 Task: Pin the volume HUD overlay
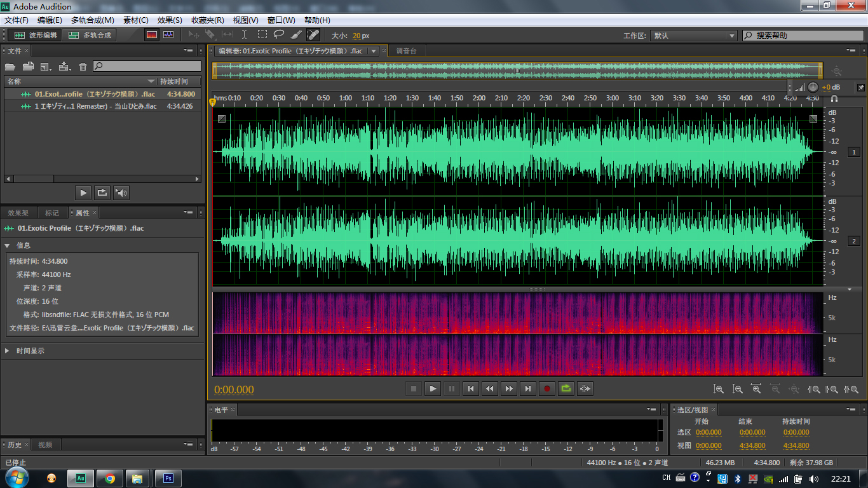pos(860,87)
